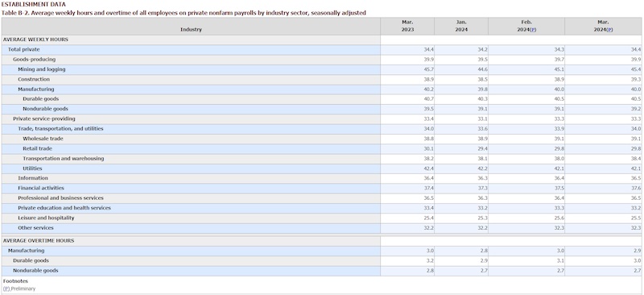Select the Information row label

[33, 178]
